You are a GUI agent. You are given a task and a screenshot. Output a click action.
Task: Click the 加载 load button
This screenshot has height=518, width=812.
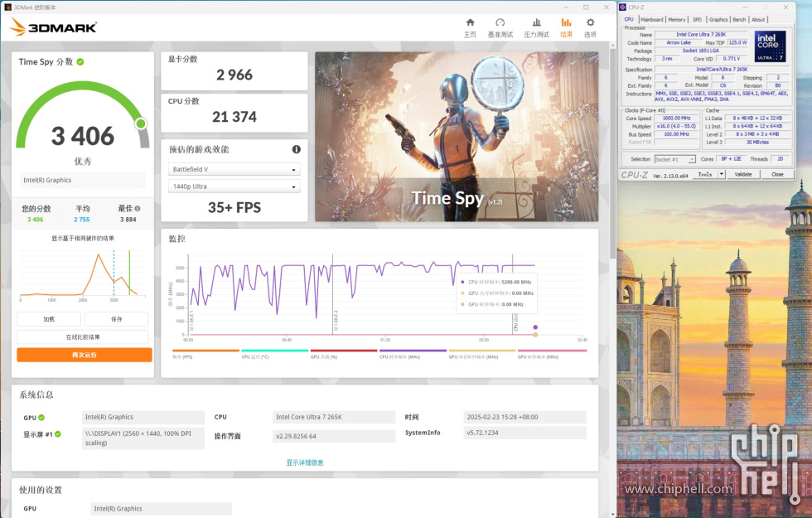point(49,319)
